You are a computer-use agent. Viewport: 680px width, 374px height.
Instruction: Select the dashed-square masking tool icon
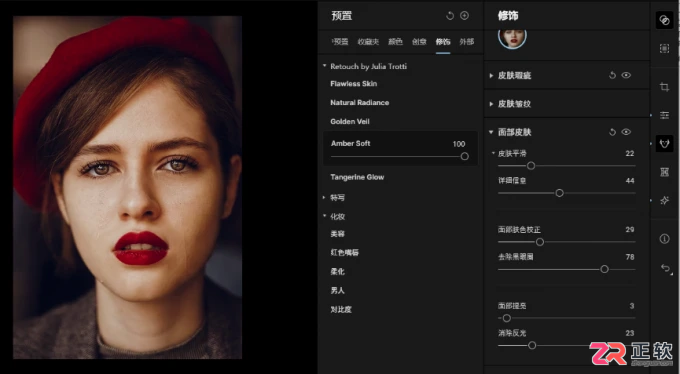pos(664,48)
